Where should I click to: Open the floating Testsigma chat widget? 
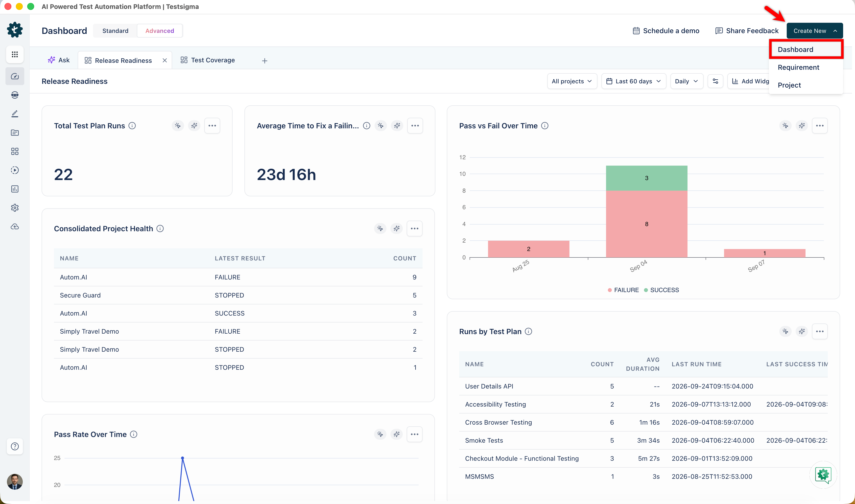click(x=823, y=475)
